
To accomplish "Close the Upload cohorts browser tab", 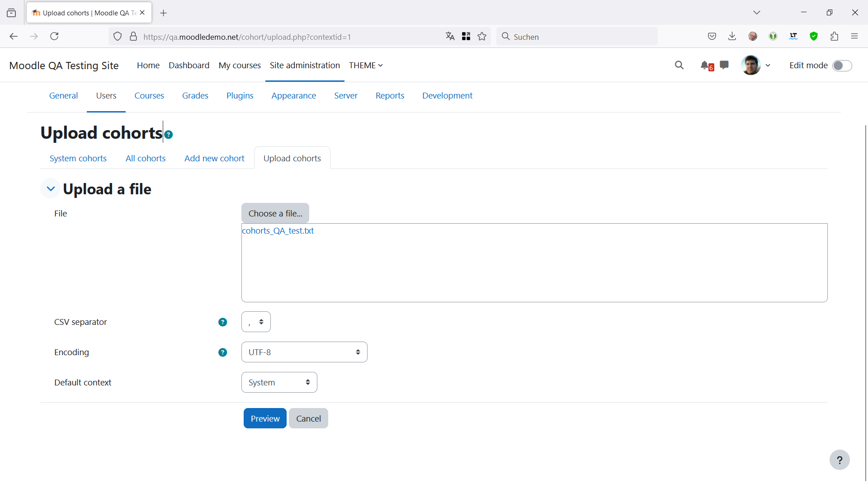I will tap(142, 13).
